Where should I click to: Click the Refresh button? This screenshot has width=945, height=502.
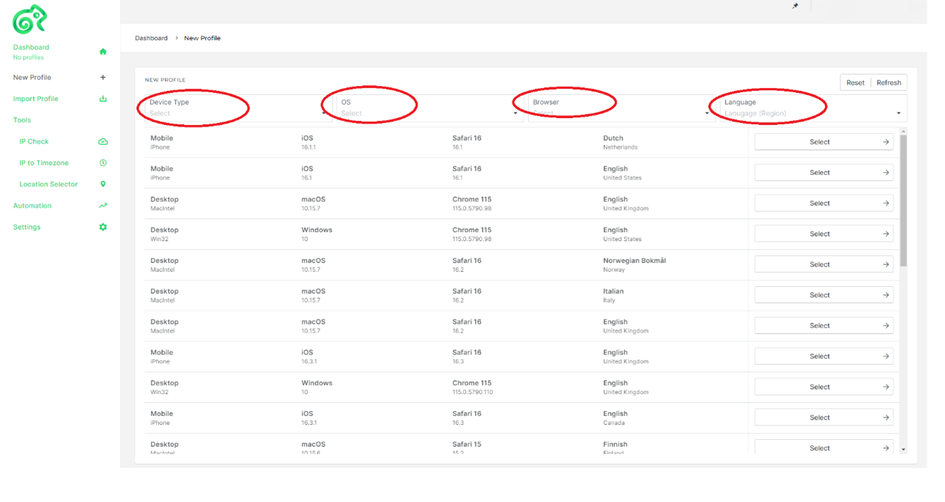pyautogui.click(x=889, y=83)
